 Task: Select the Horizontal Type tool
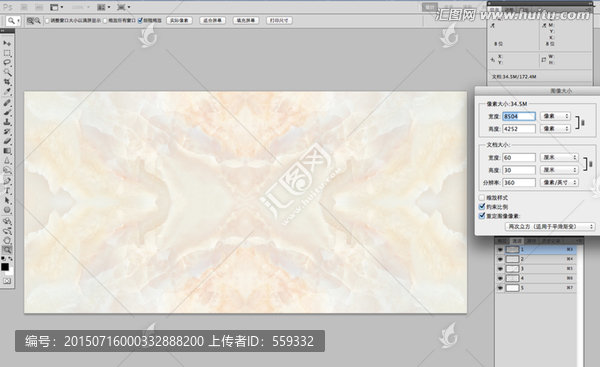tap(7, 191)
